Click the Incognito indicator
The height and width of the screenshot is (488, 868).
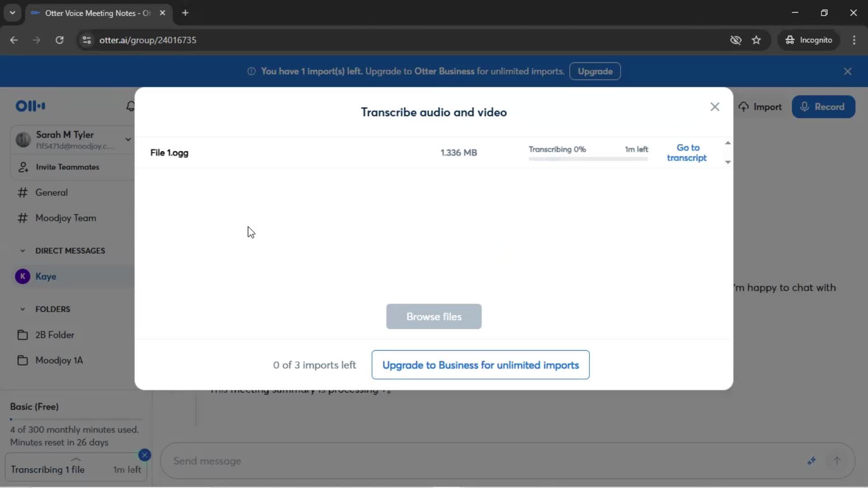tap(809, 40)
